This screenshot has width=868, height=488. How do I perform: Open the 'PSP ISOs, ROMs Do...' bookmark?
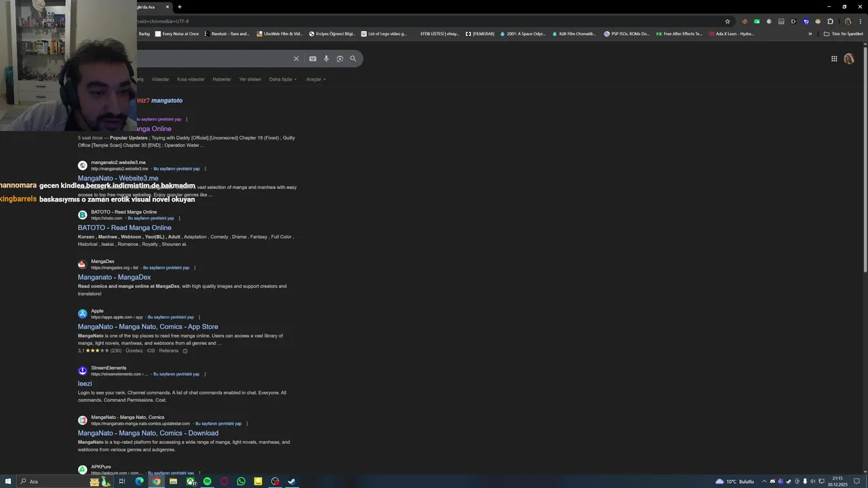point(626,34)
